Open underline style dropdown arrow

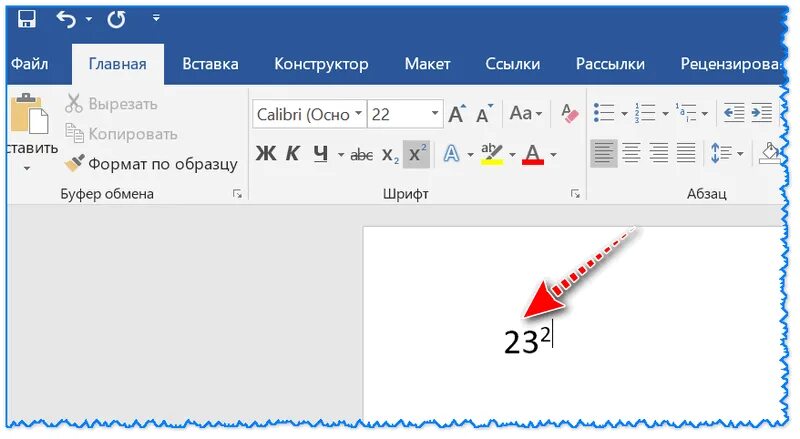click(341, 154)
